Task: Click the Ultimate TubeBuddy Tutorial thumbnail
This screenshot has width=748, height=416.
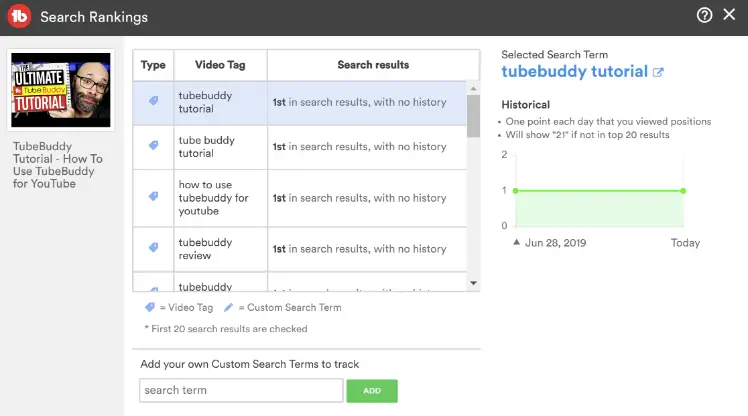Action: pyautogui.click(x=61, y=90)
